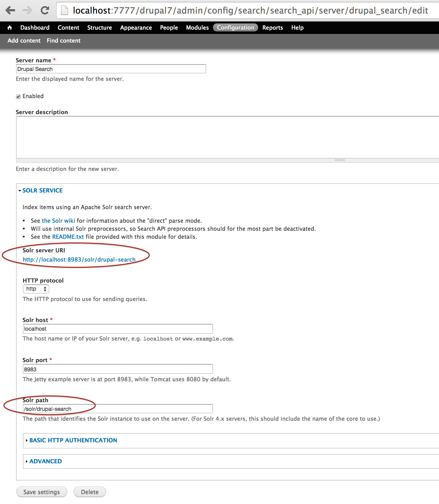This screenshot has width=439, height=504.
Task: Open the HTTP protocol dropdown
Action: (x=36, y=289)
